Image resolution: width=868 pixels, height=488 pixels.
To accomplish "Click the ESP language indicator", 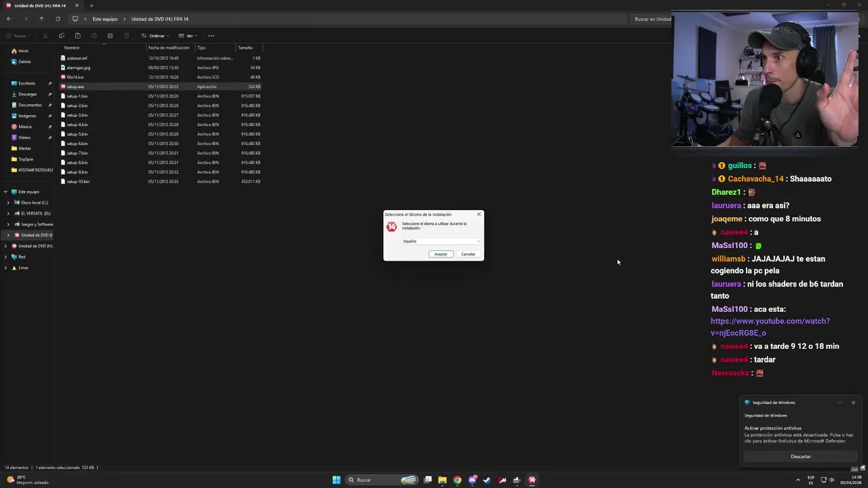I will 811,480.
